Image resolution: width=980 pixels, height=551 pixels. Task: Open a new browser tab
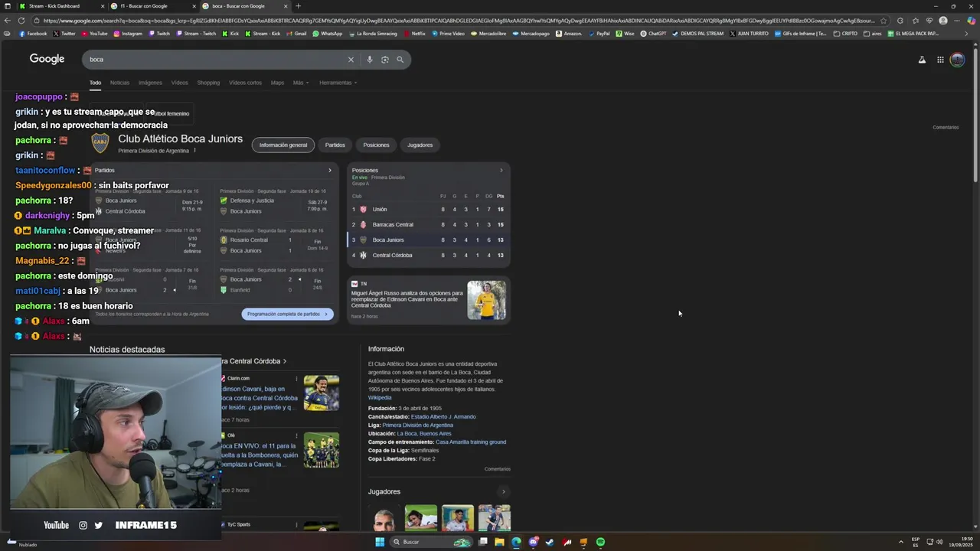[298, 6]
